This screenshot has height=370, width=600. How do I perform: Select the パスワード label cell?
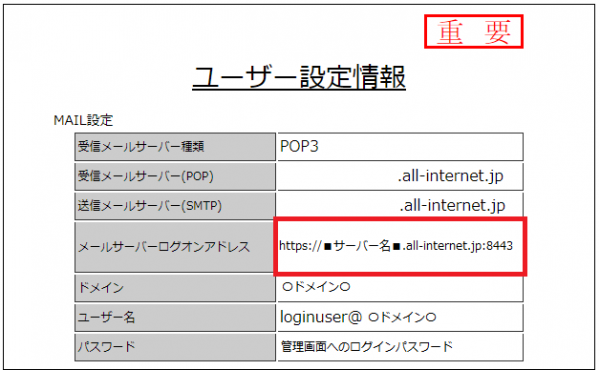(175, 347)
